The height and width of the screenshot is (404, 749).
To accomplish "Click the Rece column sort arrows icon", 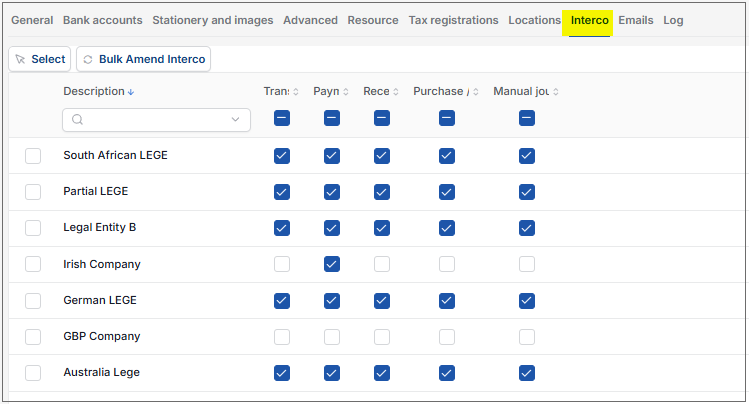I will click(396, 92).
